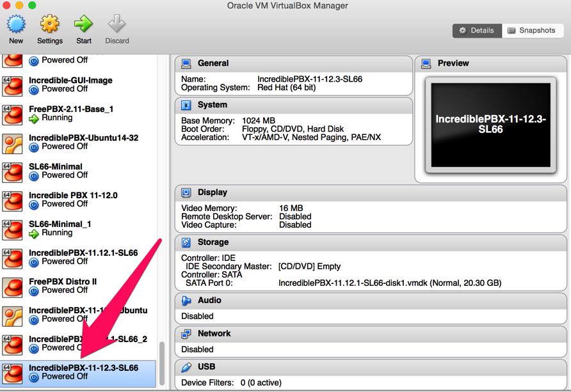The height and width of the screenshot is (392, 571).
Task: Click the Audio section speaker icon
Action: click(186, 301)
